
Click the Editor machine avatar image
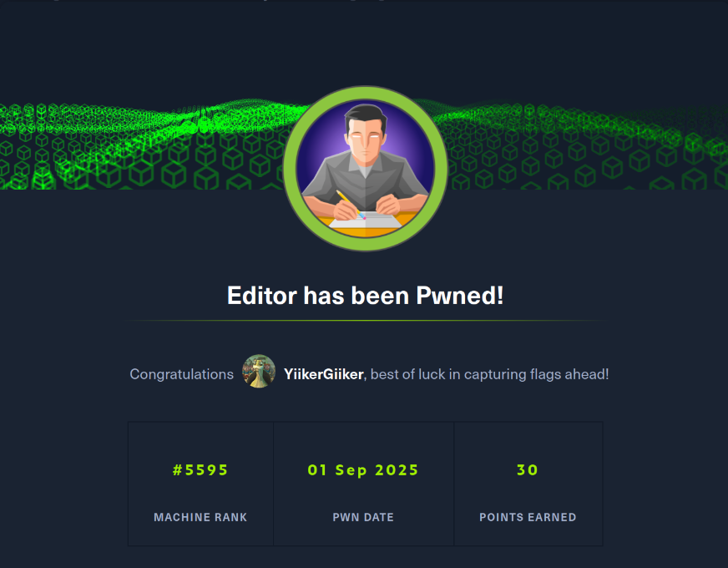(x=365, y=169)
